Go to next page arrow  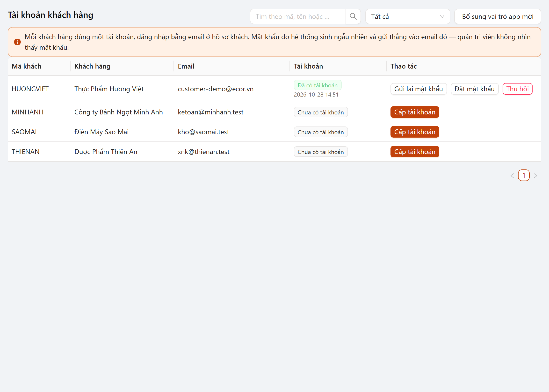[x=535, y=175]
